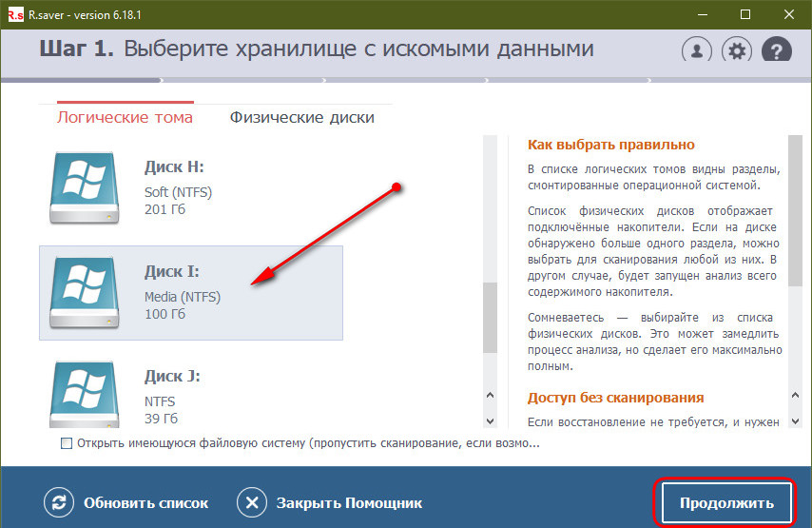
Task: Select the 'Media (NTFS)' volume label
Action: 183,297
